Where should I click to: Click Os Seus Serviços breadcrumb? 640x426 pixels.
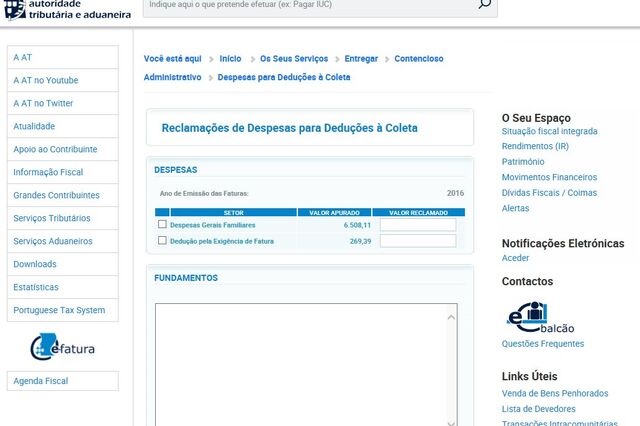pos(294,59)
